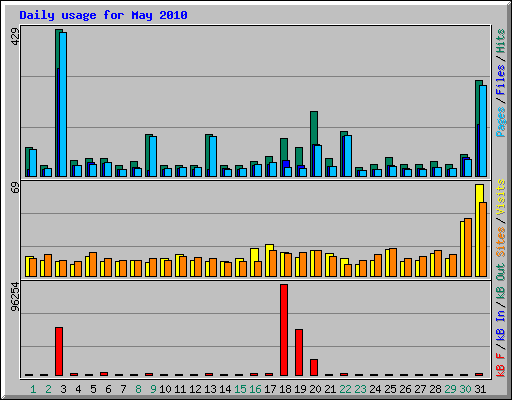This screenshot has width=512, height=400.
Task: Select day 19 on the x-axis
Action: pos(300,389)
